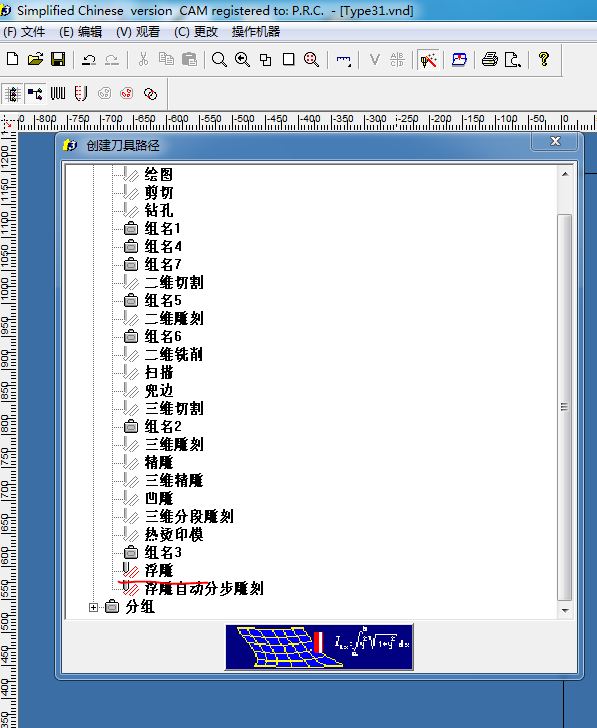Click the ABCD text toolbar icon
Screen dimensions: 597x728
pyautogui.click(x=397, y=59)
